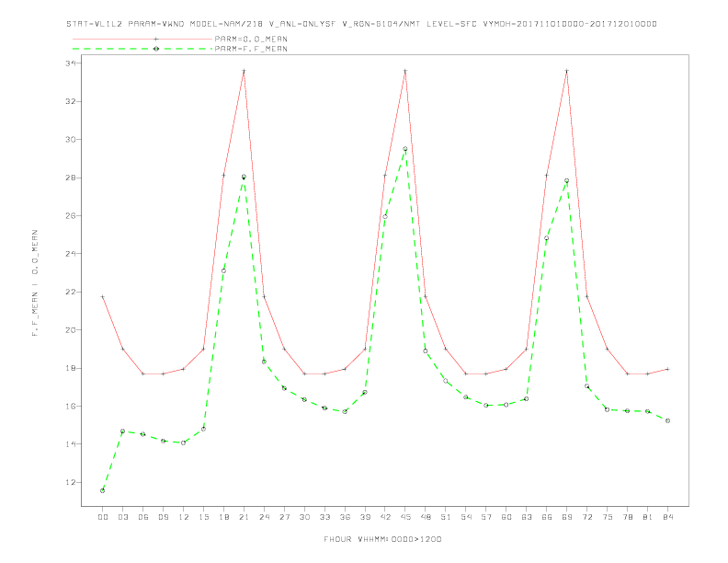Image resolution: width=728 pixels, height=563 pixels.
Task: Click x-axis tick label 12
Action: (x=184, y=517)
